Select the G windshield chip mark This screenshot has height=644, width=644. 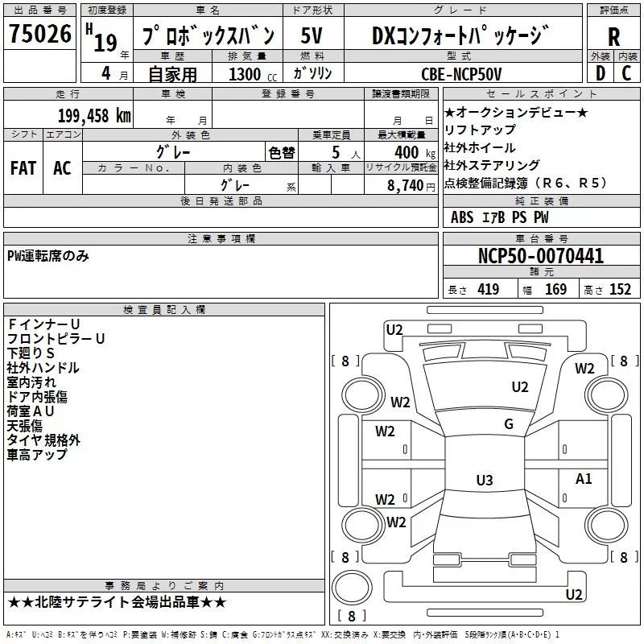(509, 424)
